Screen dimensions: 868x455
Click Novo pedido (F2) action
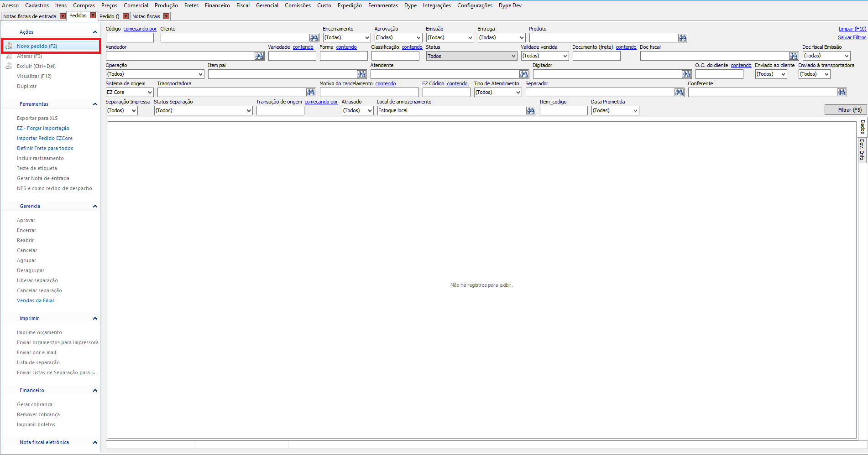(x=37, y=46)
